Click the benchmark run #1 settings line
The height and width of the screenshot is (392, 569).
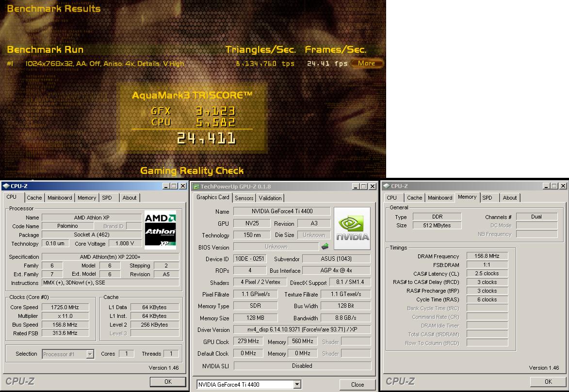pyautogui.click(x=104, y=64)
